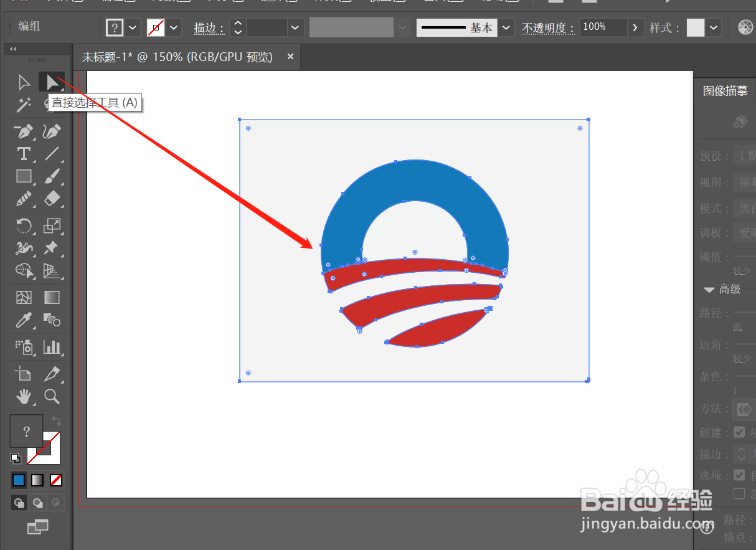The image size is (756, 550).
Task: Click the fill swatch with question mark
Action: [x=27, y=431]
